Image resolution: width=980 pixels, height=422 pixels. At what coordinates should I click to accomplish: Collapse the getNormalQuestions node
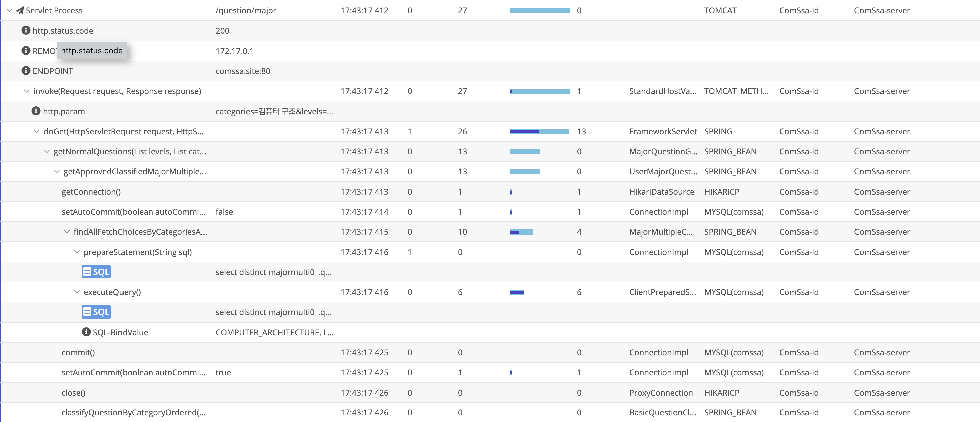[47, 151]
